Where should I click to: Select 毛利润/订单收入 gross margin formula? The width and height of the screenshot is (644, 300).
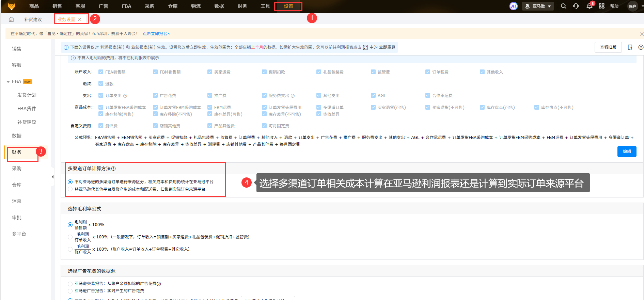70,237
